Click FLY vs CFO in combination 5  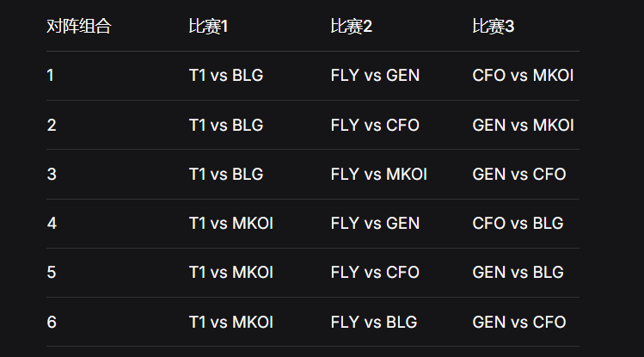point(375,273)
